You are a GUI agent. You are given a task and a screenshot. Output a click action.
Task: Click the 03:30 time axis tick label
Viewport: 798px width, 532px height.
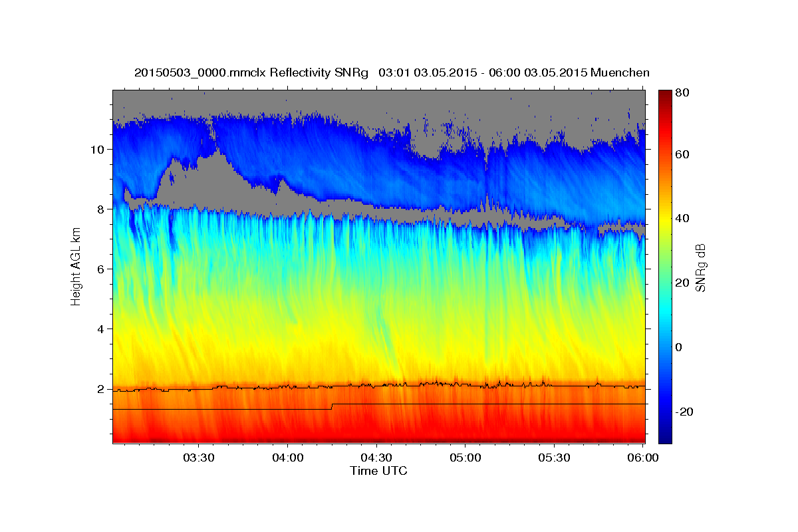[198, 458]
